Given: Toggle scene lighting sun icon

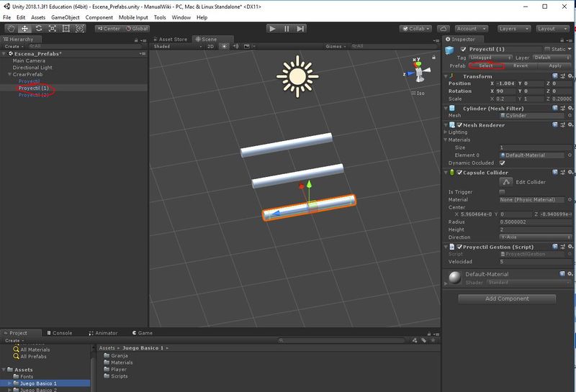Looking at the screenshot, I should [224, 46].
